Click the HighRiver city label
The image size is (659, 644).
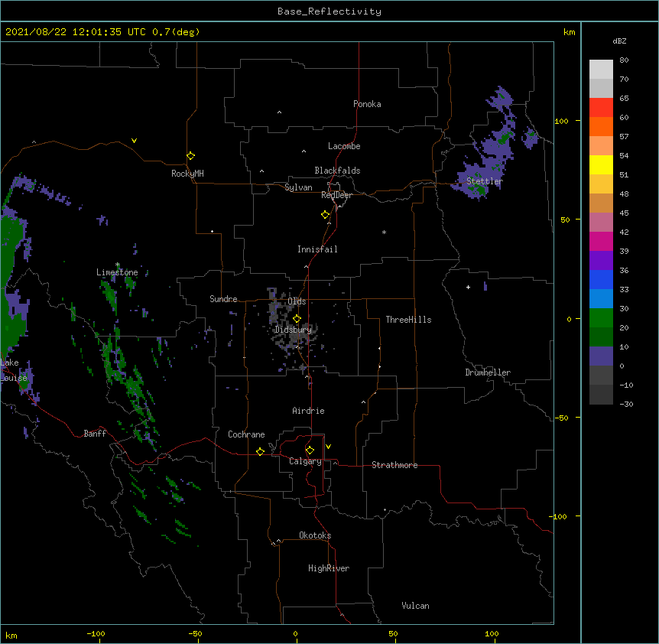pos(329,568)
